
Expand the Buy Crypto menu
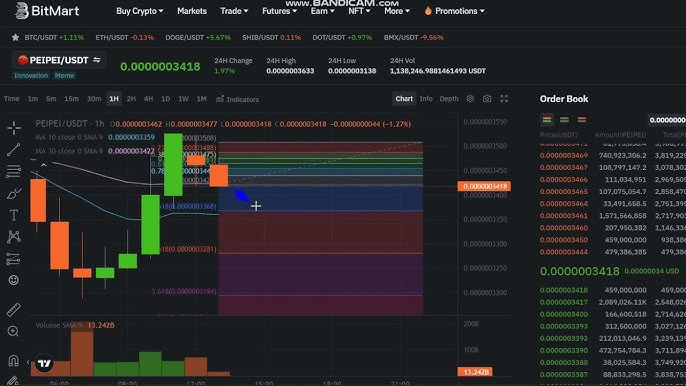click(x=140, y=11)
